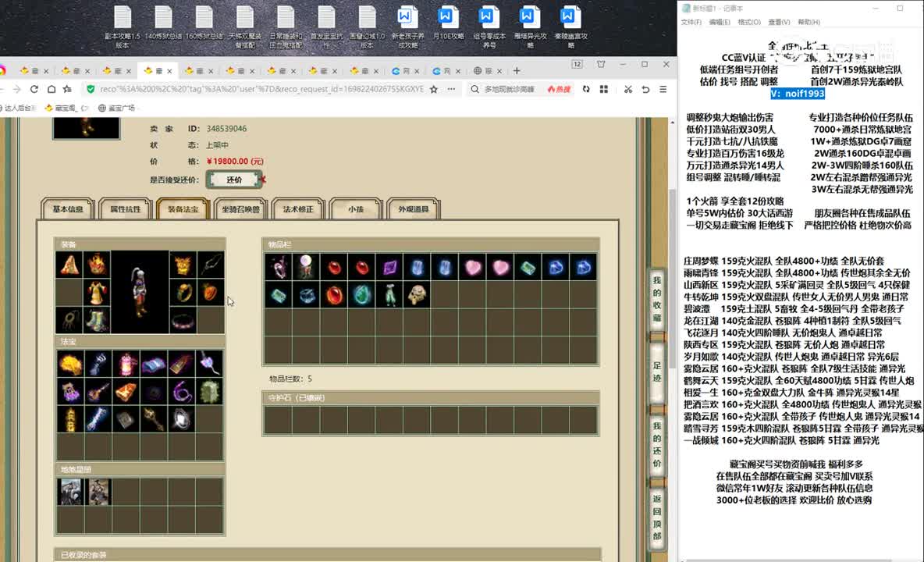Click the highlighted 'V: noif1993' text in Notepad

coord(798,94)
